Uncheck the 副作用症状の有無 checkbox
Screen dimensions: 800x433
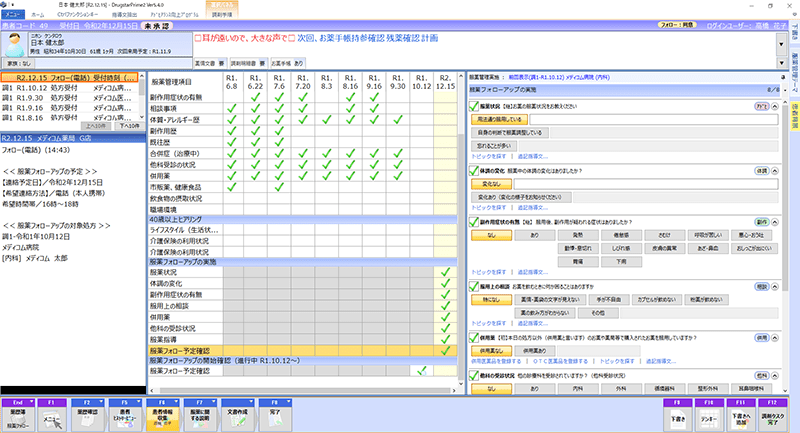[473, 222]
